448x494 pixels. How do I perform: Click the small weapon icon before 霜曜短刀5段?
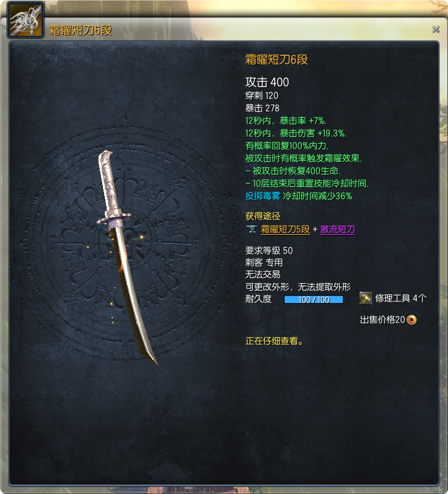(252, 229)
